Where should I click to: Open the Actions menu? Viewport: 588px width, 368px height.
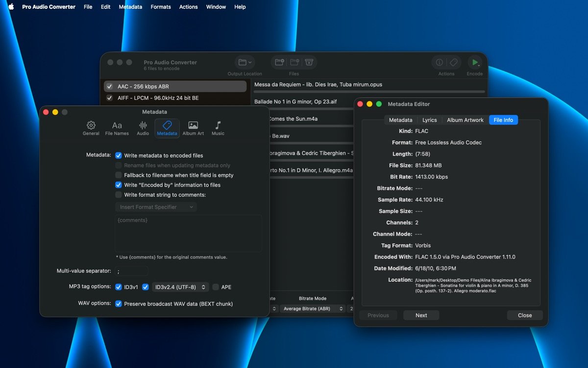(188, 7)
